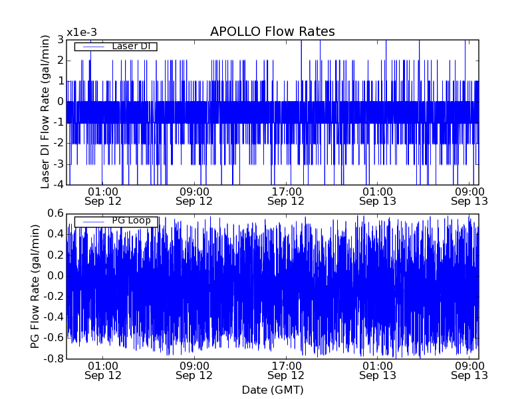Viewport: 532px width, 399px height.
Task: Click the -4 tick on Laser DI axis
Action: (59, 184)
